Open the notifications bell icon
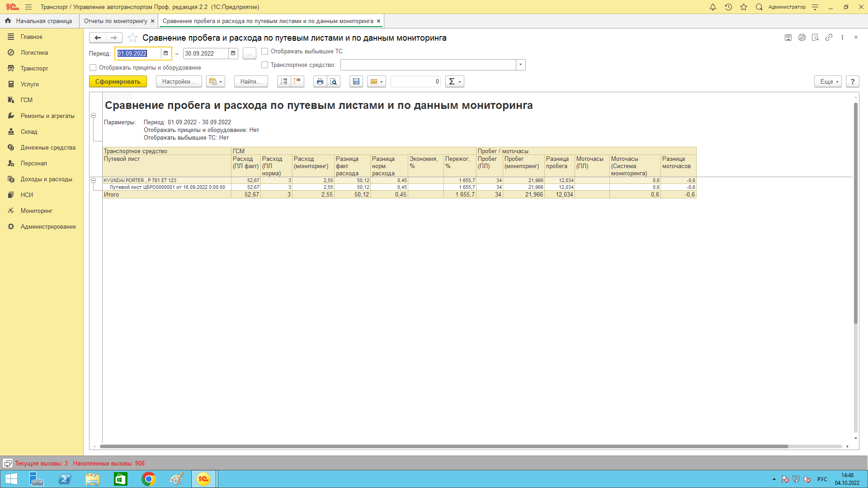 [x=713, y=7]
